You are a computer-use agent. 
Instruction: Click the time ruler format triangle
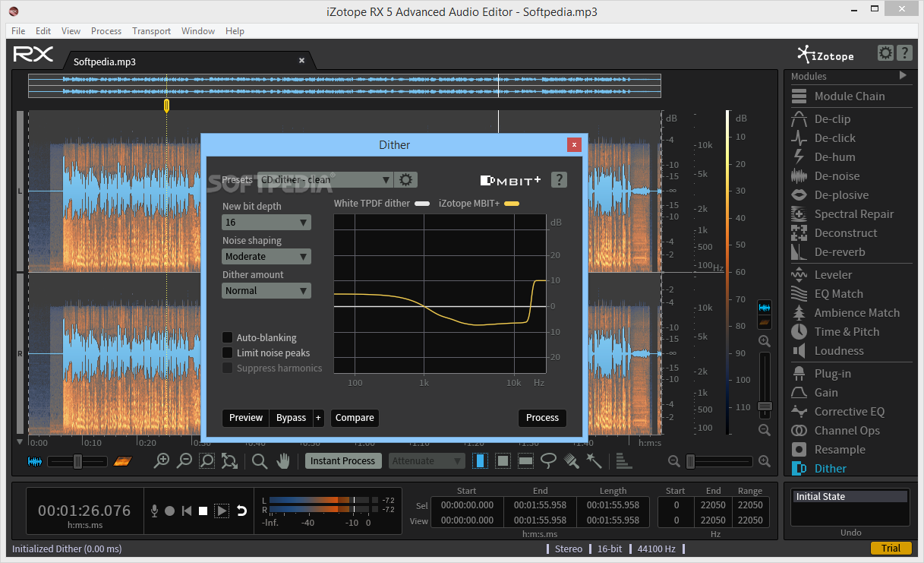[x=20, y=442]
